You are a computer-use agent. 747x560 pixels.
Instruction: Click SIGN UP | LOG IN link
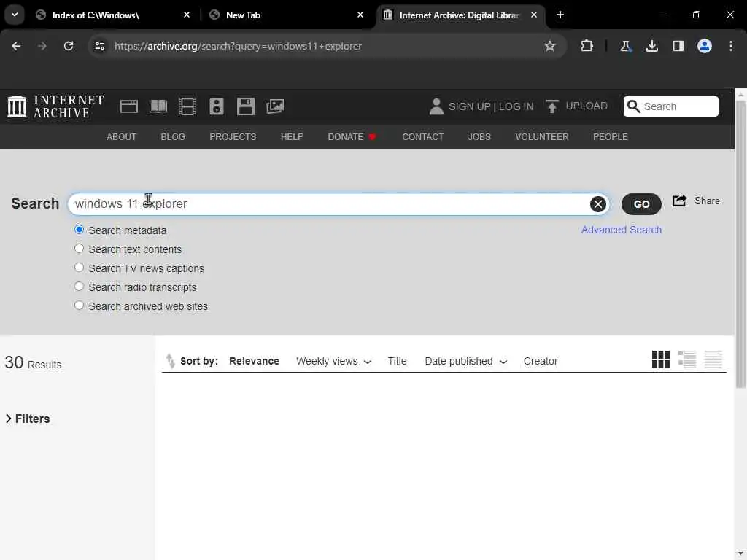click(491, 106)
